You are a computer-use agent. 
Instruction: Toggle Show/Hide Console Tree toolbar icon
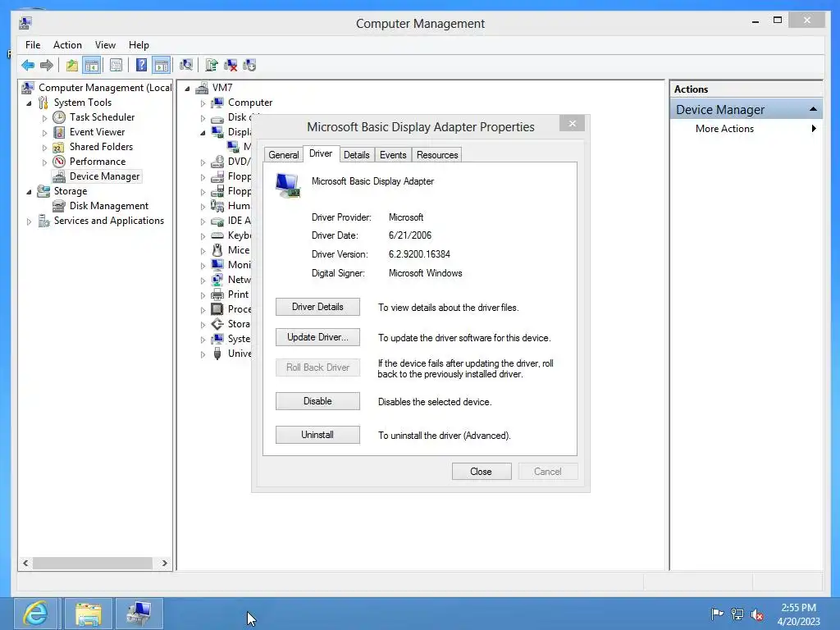(x=92, y=66)
